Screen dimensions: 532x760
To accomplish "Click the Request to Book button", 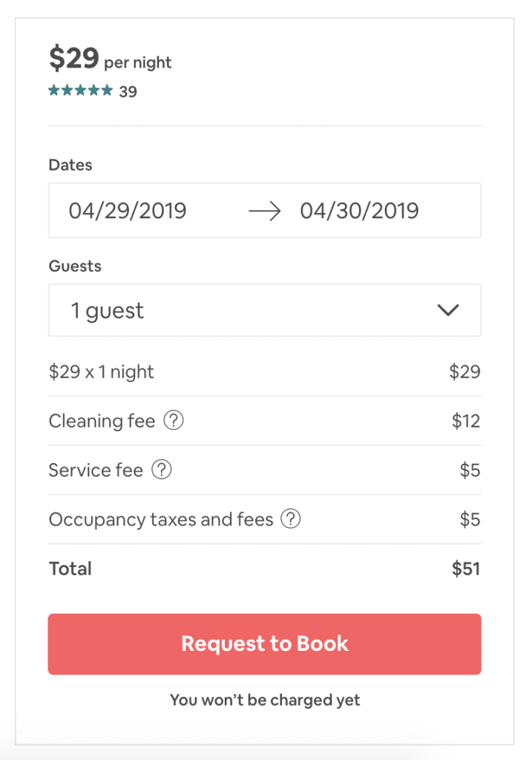I will pyautogui.click(x=264, y=643).
